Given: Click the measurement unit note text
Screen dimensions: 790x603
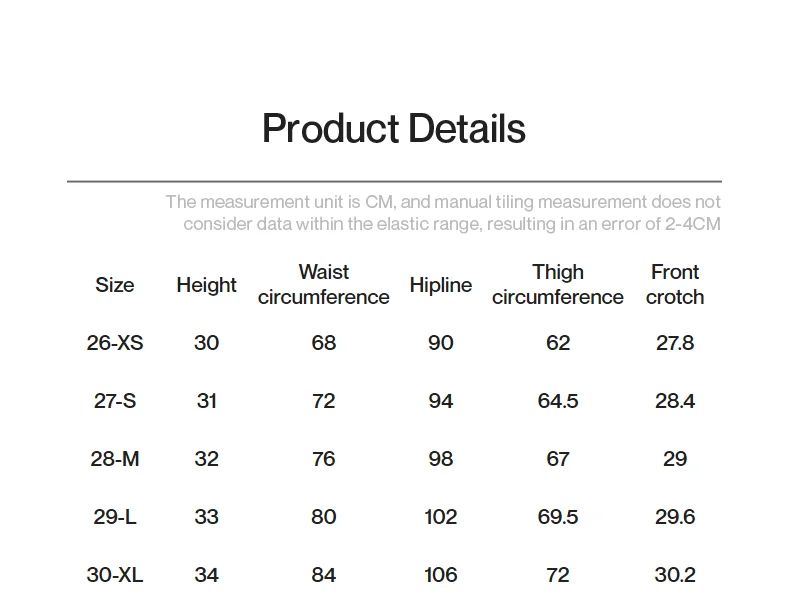Looking at the screenshot, I should 443,213.
